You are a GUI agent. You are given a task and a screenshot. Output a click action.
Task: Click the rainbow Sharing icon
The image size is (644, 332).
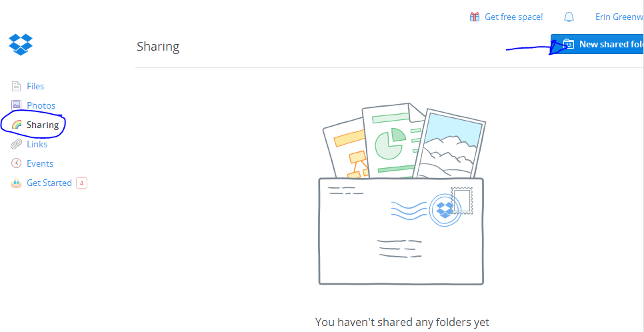17,125
